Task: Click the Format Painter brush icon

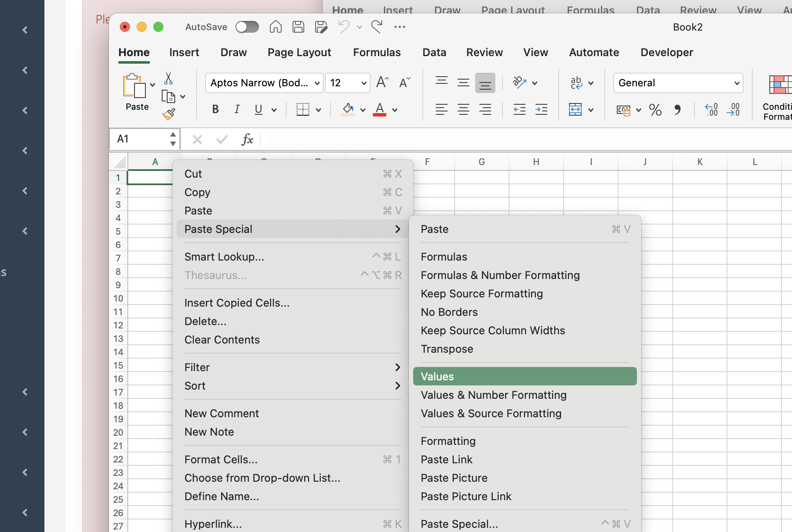Action: point(168,114)
